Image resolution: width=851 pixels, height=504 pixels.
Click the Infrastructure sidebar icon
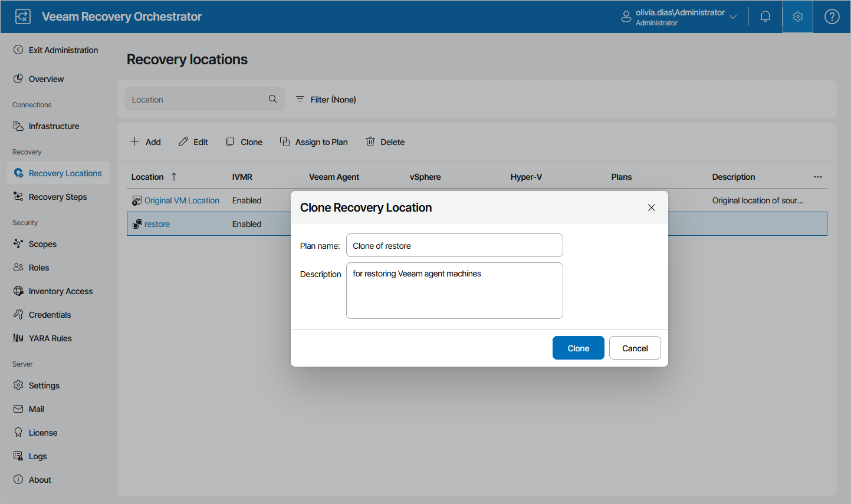pos(18,126)
